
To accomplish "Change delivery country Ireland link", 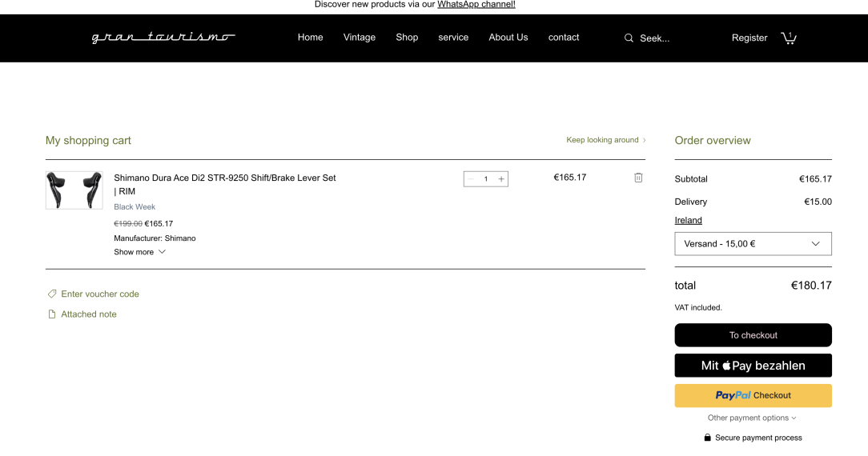I will [688, 220].
